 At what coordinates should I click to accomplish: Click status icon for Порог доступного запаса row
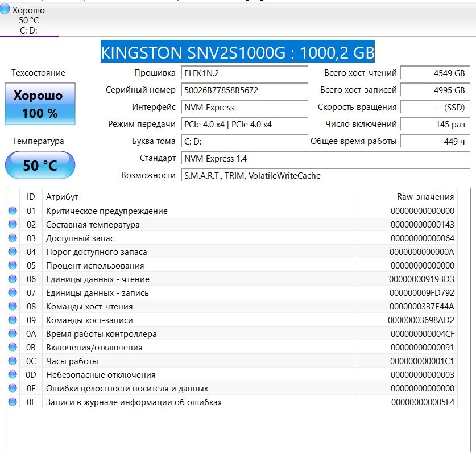pos(13,251)
